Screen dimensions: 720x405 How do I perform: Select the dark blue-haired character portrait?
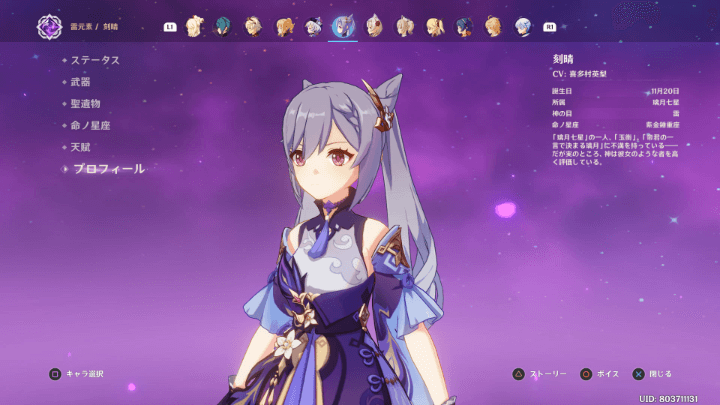tap(464, 26)
